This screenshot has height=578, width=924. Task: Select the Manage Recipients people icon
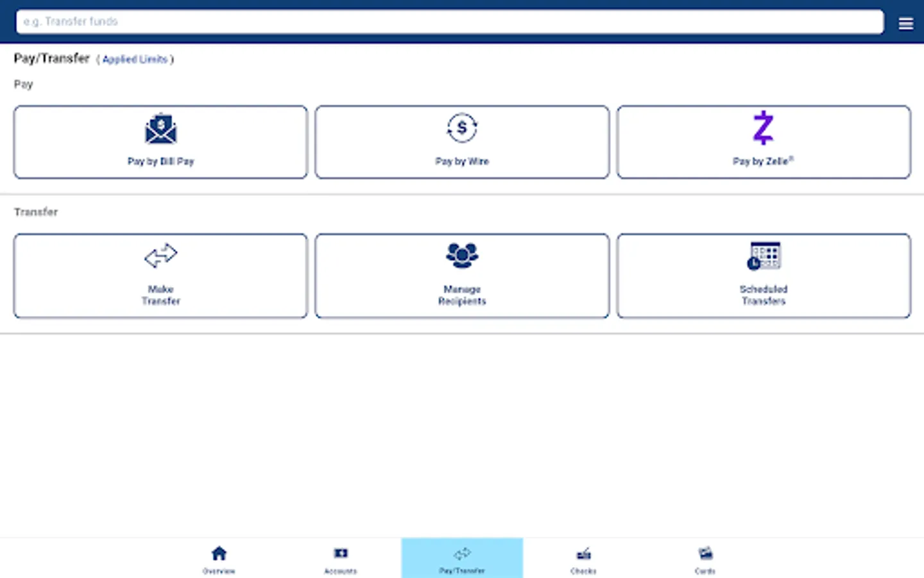[x=462, y=255]
